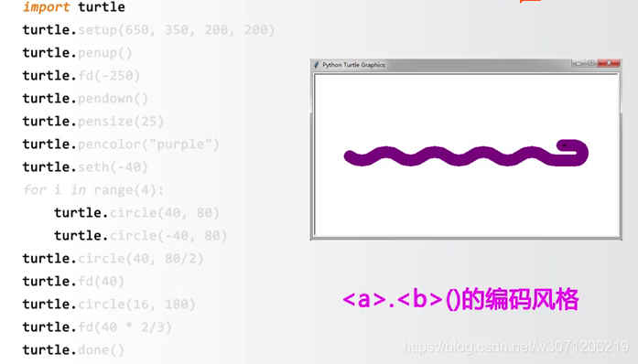The height and width of the screenshot is (364, 638).
Task: Click the 'for i in range(4):' line
Action: pyautogui.click(x=93, y=190)
